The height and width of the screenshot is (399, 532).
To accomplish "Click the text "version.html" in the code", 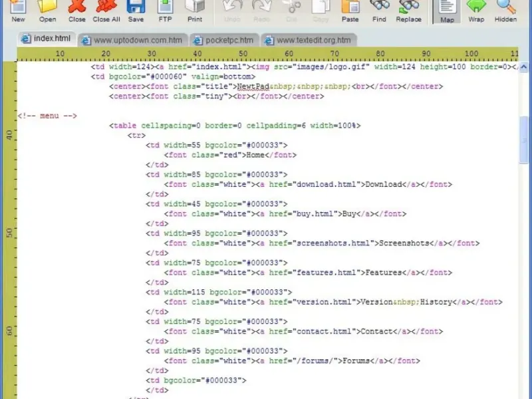I will coord(324,302).
